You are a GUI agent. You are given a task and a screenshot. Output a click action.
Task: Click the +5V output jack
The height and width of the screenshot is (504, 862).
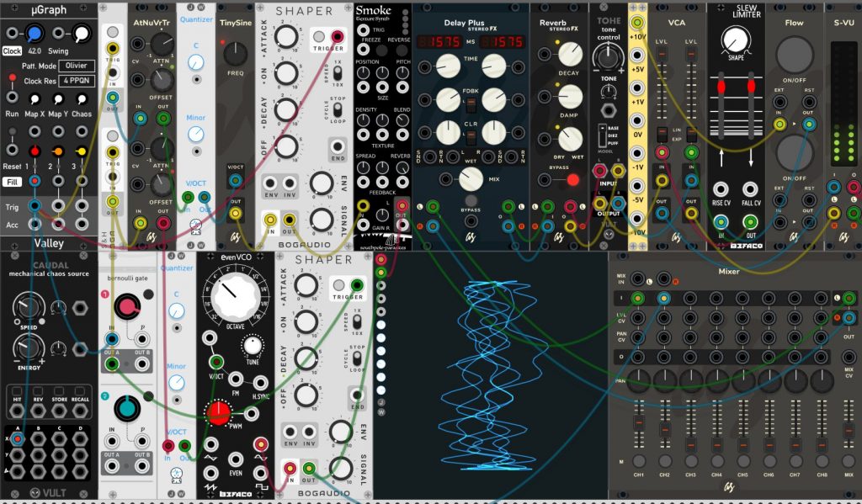coord(636,55)
